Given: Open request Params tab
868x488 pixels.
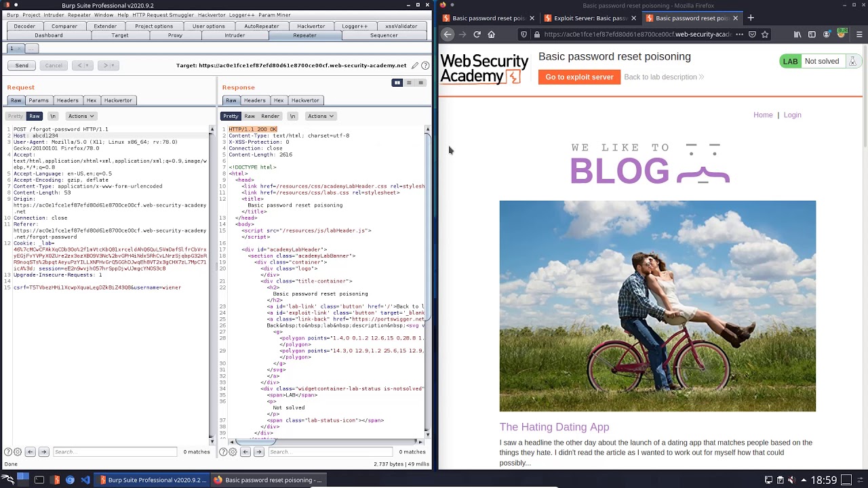Looking at the screenshot, I should 39,100.
